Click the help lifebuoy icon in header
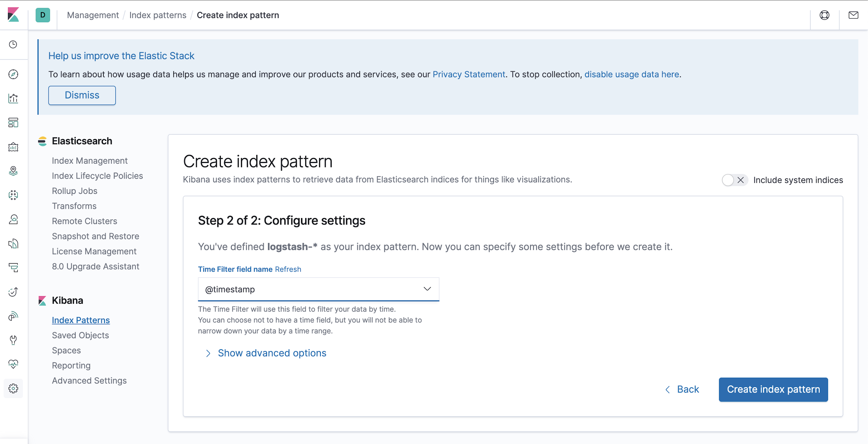This screenshot has height=444, width=868. coord(824,15)
